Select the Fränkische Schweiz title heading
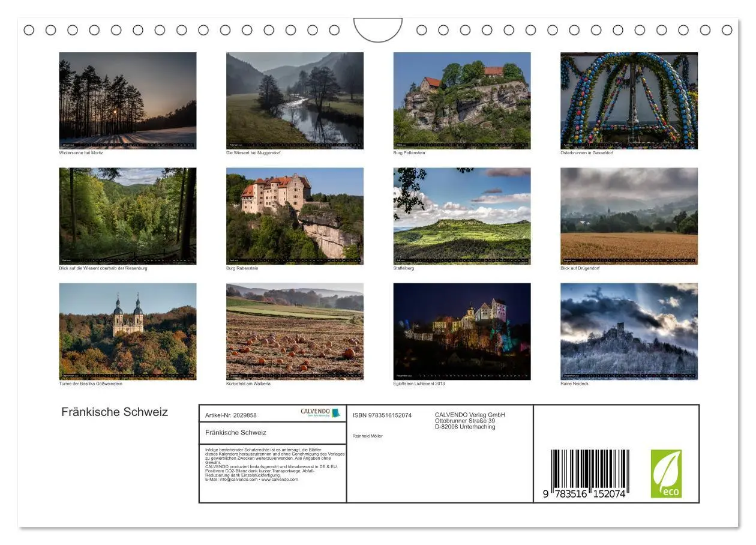Viewport: 756px width, 545px height. (115, 412)
